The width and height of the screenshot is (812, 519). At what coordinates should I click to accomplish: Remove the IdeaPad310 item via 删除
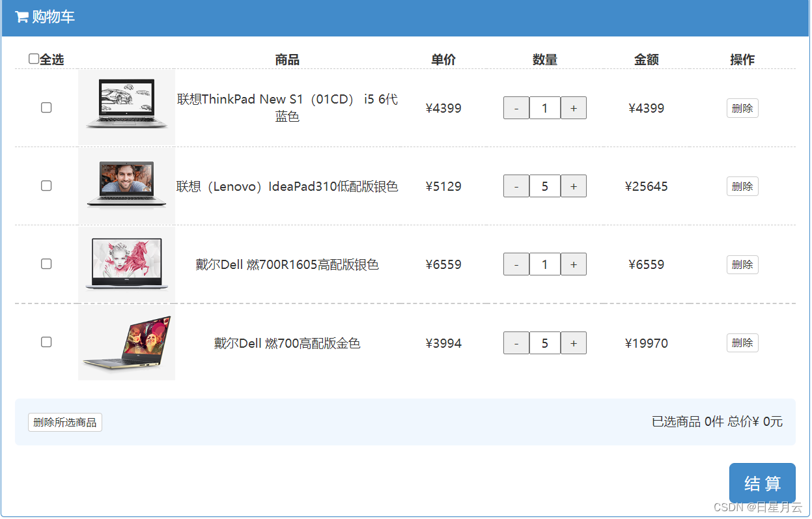point(742,186)
